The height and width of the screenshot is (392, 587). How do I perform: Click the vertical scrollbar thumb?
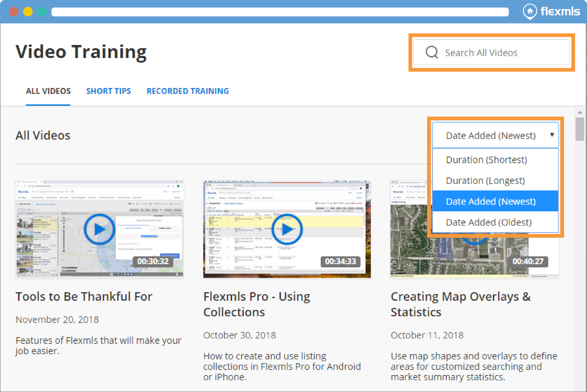pyautogui.click(x=580, y=129)
